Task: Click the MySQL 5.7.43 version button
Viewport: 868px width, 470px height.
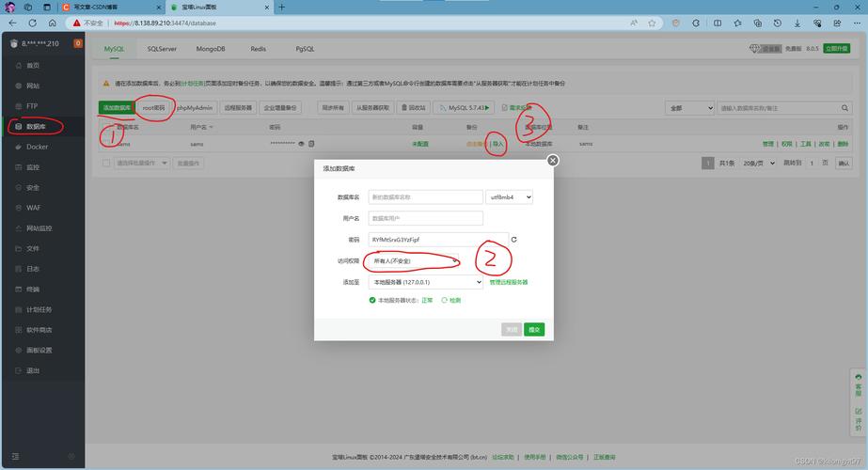Action: (464, 108)
